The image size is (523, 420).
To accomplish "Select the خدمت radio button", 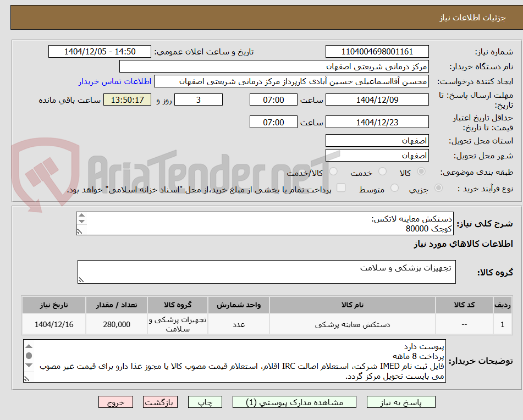I will coord(383,172).
